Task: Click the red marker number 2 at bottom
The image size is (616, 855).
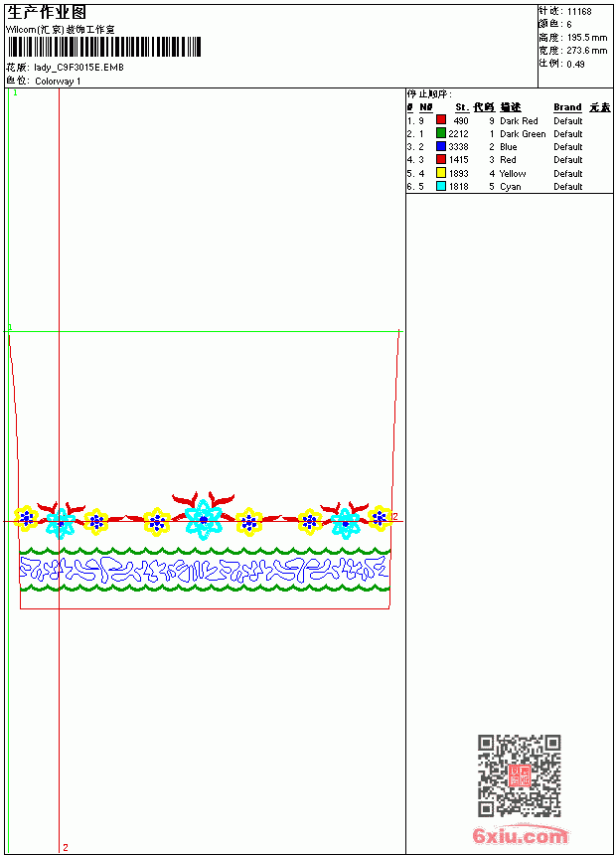Action: point(66,847)
